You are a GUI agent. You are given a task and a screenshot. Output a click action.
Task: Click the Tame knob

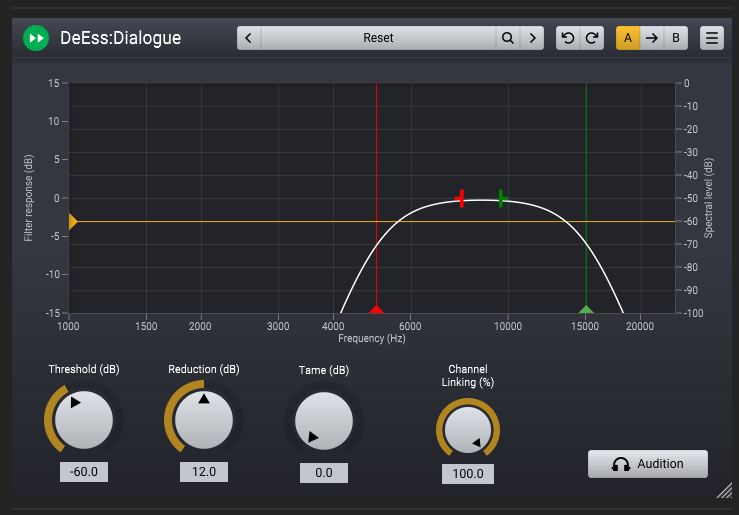click(323, 421)
